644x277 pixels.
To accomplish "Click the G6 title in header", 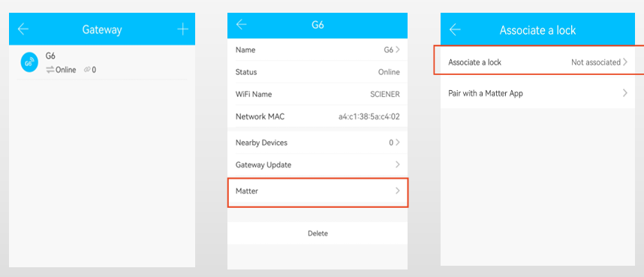I will (317, 25).
